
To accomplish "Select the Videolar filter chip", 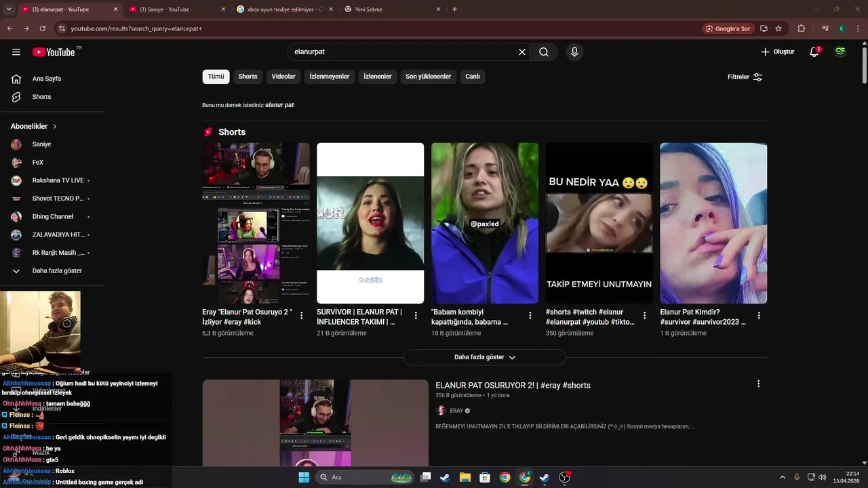I will [x=283, y=77].
